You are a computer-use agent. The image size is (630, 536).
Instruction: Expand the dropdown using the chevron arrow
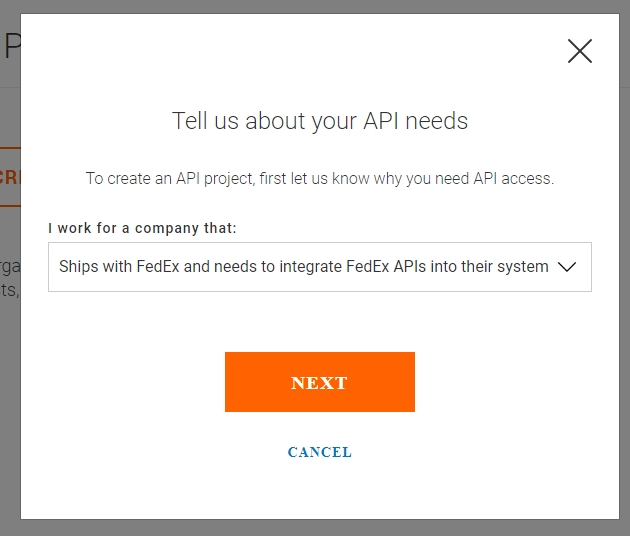[567, 267]
